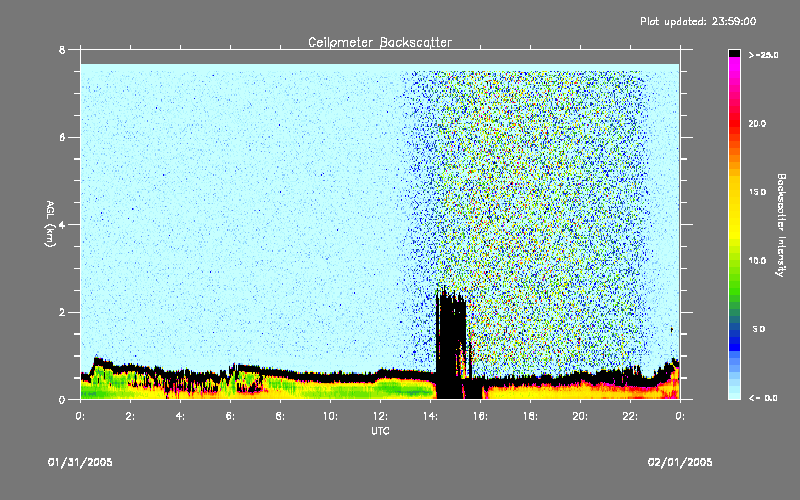
Task: Click the black cloud-base bump near 1 UTC
Action: 102,363
